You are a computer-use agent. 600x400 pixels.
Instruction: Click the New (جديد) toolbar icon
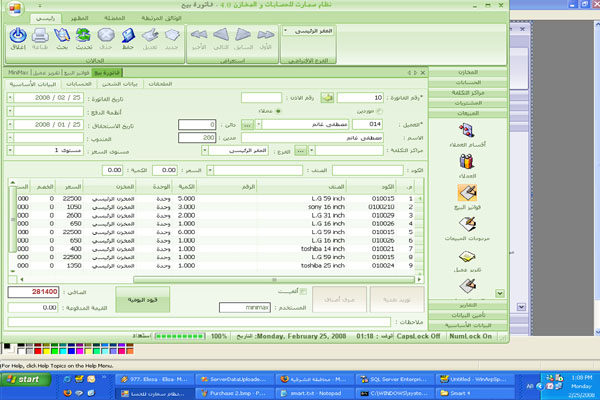coord(172,36)
